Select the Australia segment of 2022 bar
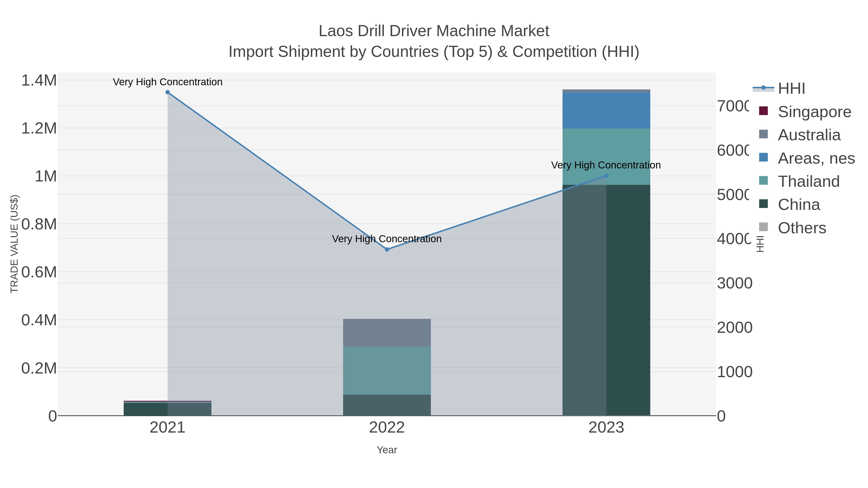The height and width of the screenshot is (488, 868). tap(387, 333)
